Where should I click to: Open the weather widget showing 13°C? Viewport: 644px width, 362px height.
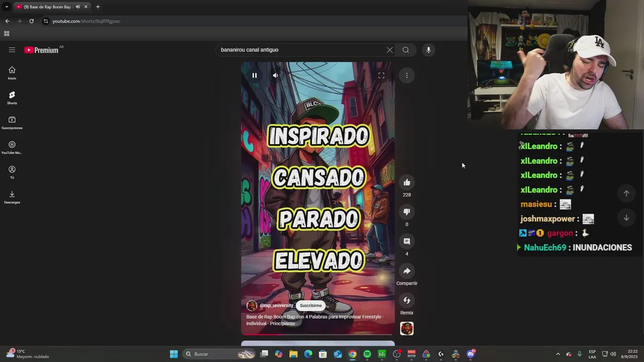pyautogui.click(x=28, y=354)
